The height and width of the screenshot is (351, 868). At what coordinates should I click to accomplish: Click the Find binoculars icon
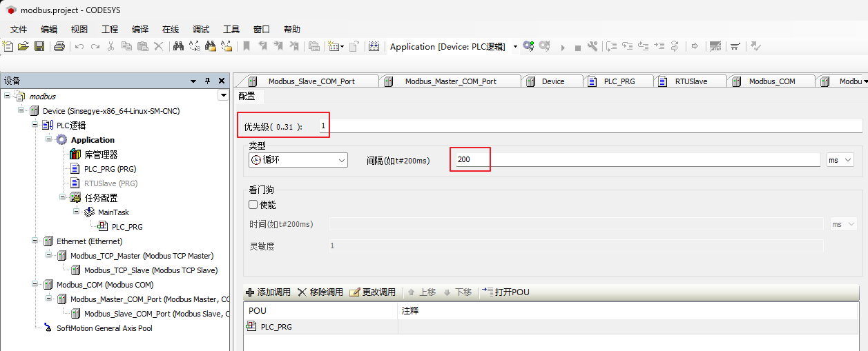[x=178, y=46]
